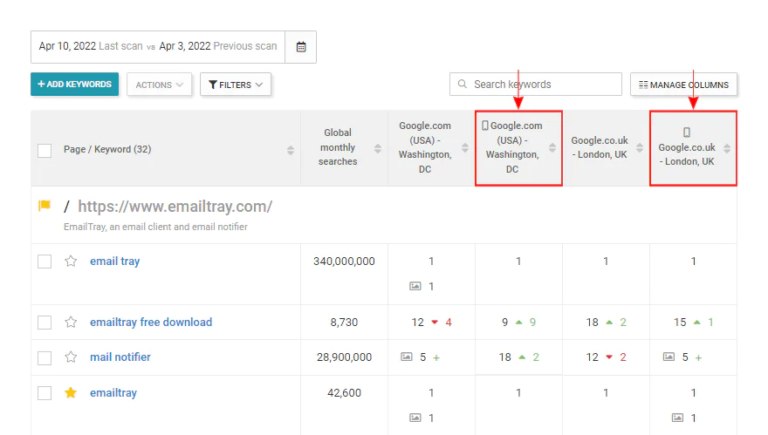The height and width of the screenshot is (435, 768).
Task: Open the scan date range selector
Action: click(x=158, y=47)
